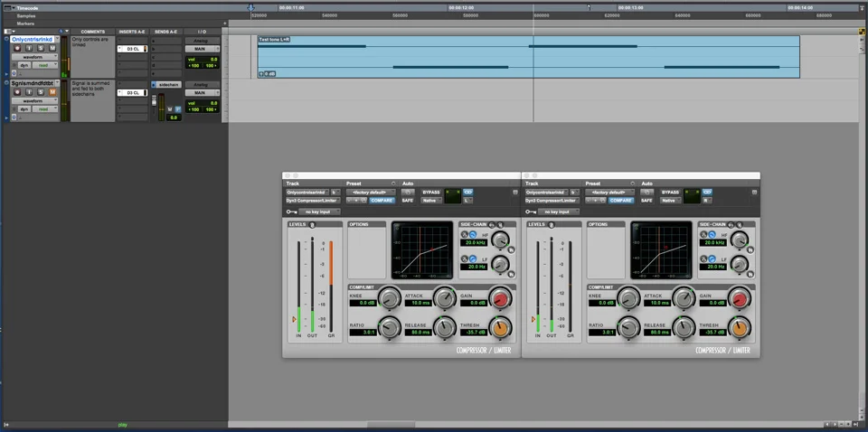This screenshot has height=432, width=868.
Task: Open factory default preset menu in L-channel window
Action: pyautogui.click(x=371, y=192)
